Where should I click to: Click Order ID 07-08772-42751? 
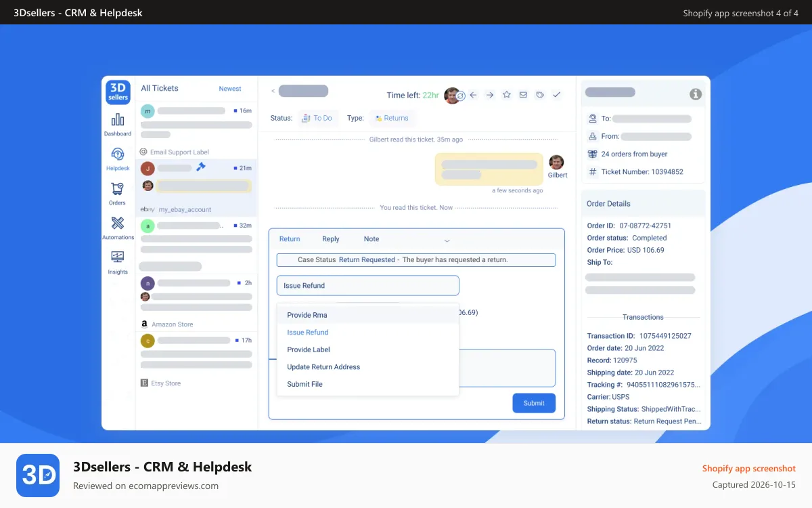(x=629, y=226)
